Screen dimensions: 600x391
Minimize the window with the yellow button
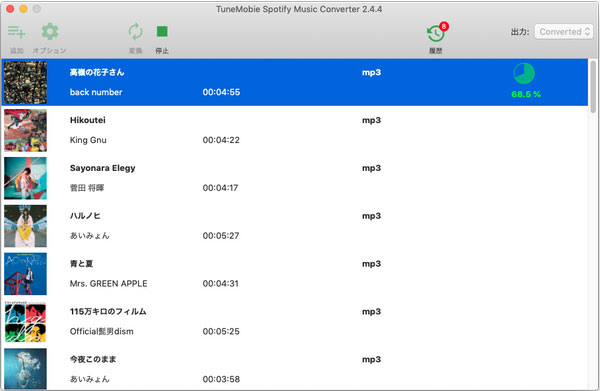23,9
